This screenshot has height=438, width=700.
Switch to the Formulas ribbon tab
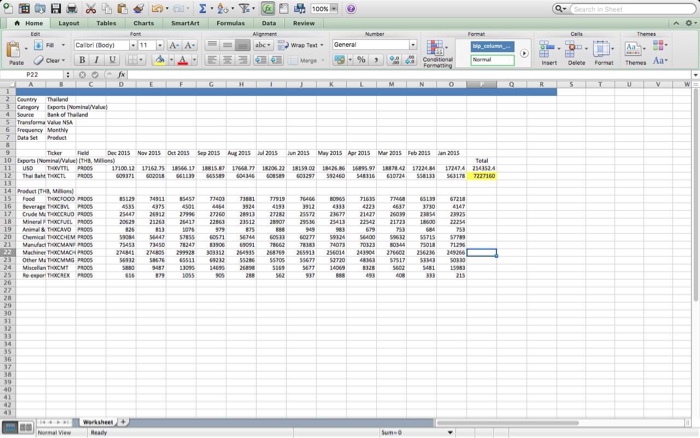pos(230,22)
